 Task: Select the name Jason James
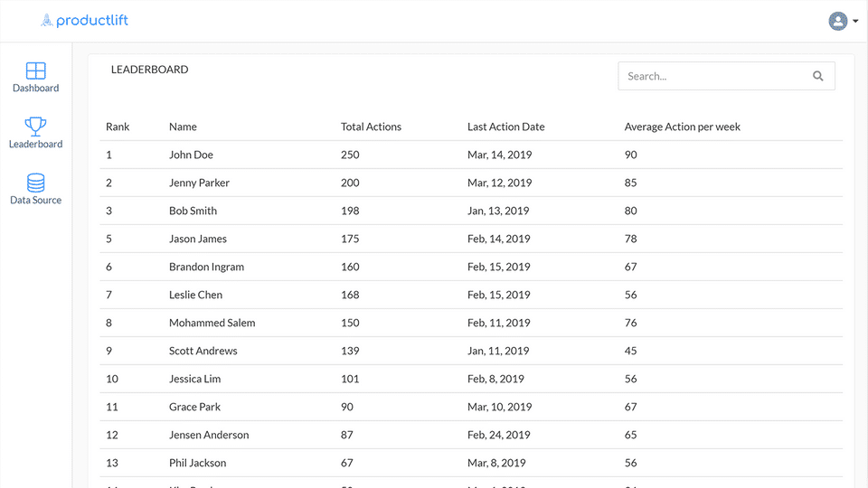(198, 239)
